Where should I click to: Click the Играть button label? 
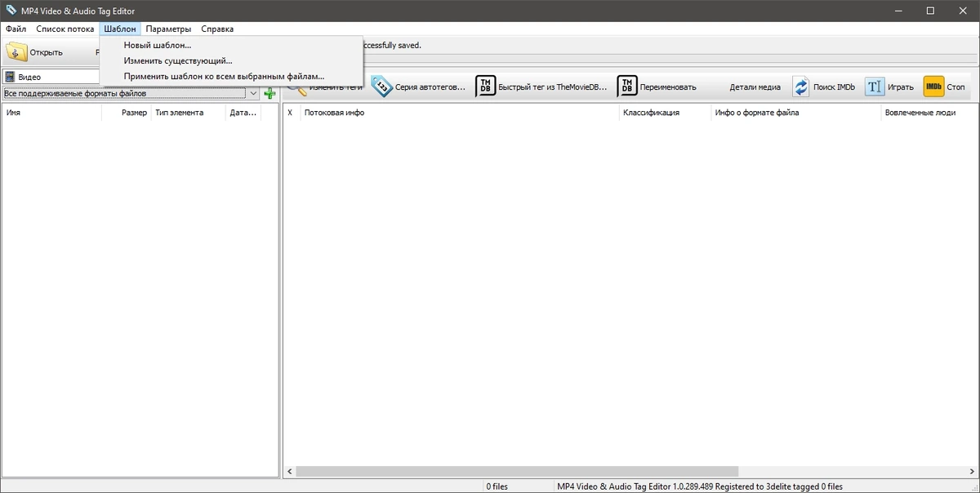901,87
